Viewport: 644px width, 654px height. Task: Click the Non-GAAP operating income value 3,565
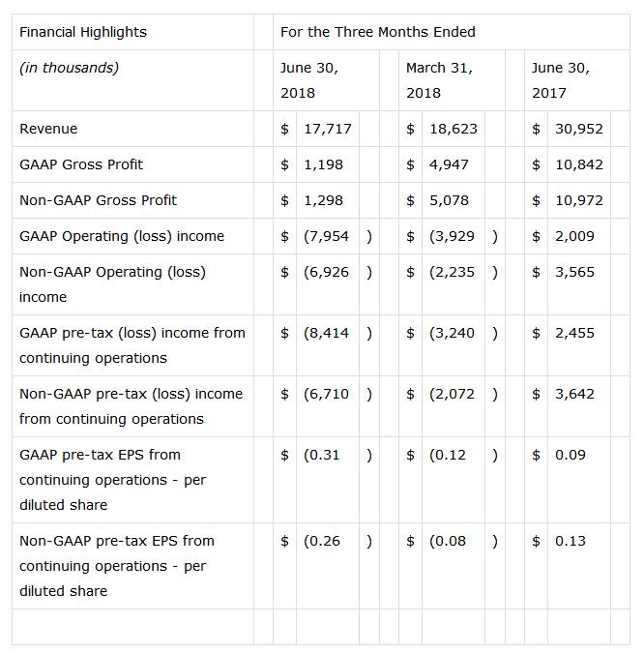pyautogui.click(x=574, y=272)
